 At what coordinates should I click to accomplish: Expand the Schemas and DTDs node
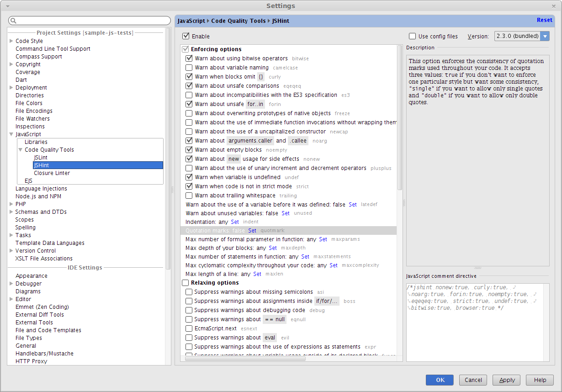11,212
